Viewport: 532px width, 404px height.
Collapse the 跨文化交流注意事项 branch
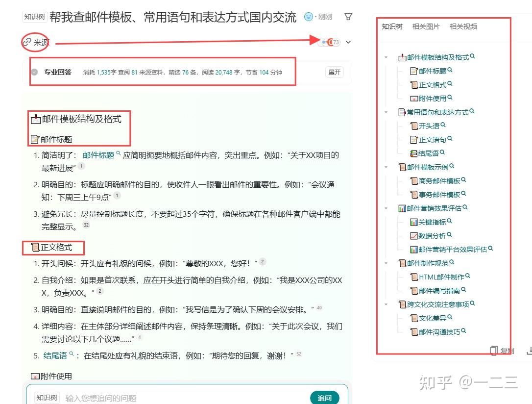386,304
